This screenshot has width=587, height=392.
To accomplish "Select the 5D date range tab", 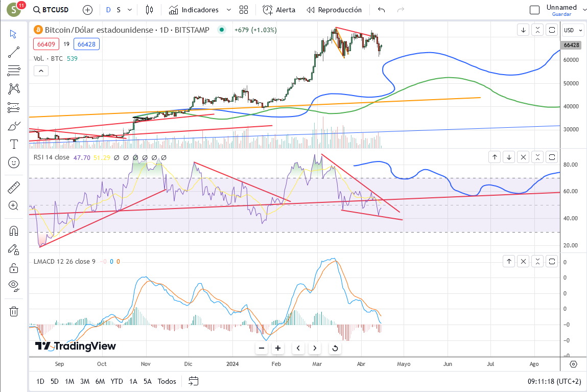I will [x=55, y=381].
